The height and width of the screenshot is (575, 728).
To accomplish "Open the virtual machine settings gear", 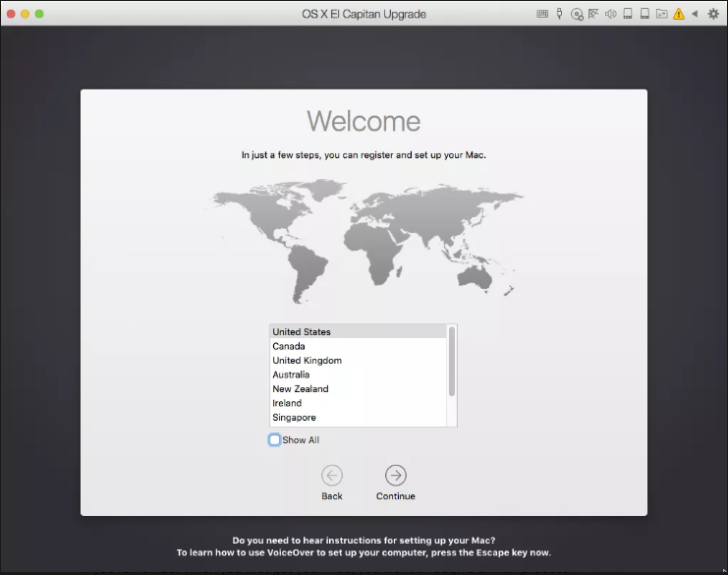I will [713, 14].
